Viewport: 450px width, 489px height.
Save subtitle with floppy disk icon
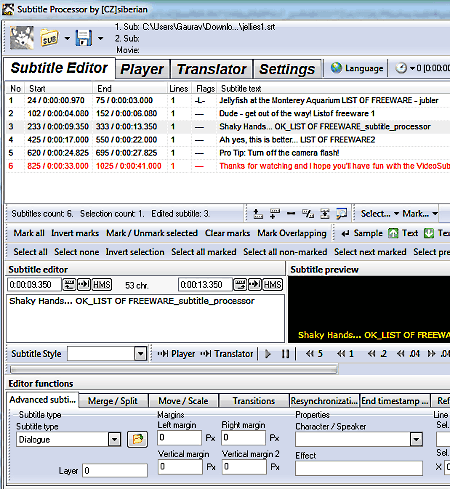[84, 38]
